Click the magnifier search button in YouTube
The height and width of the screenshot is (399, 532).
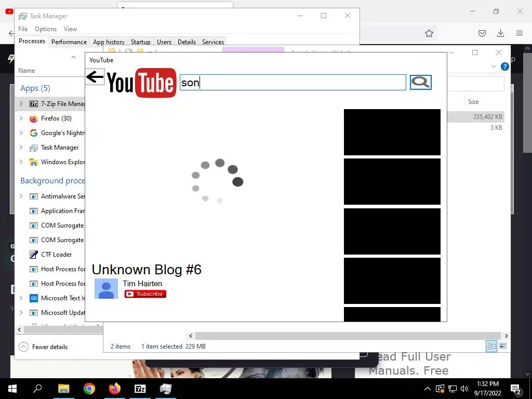pyautogui.click(x=421, y=82)
